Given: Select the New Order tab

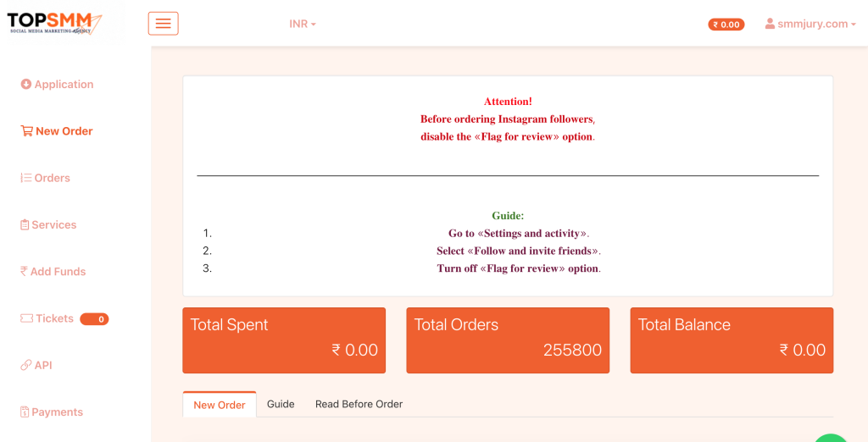Looking at the screenshot, I should [220, 405].
